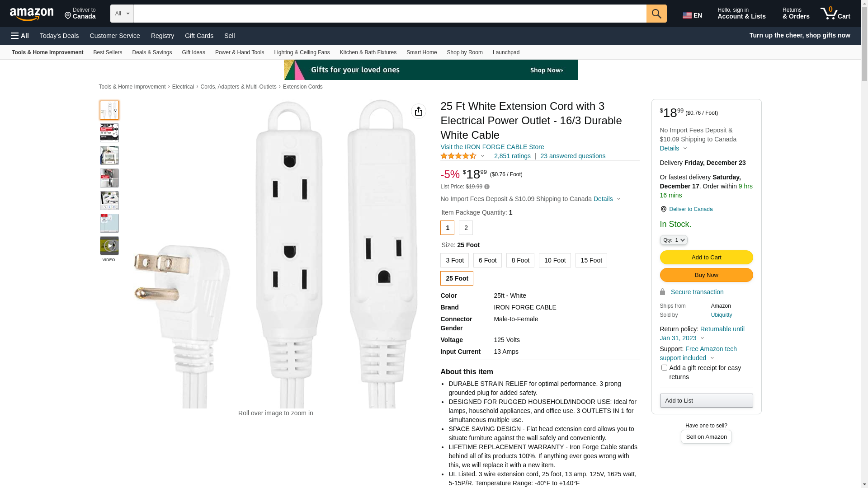Open the search category All dropdown
868x488 pixels.
tap(122, 14)
